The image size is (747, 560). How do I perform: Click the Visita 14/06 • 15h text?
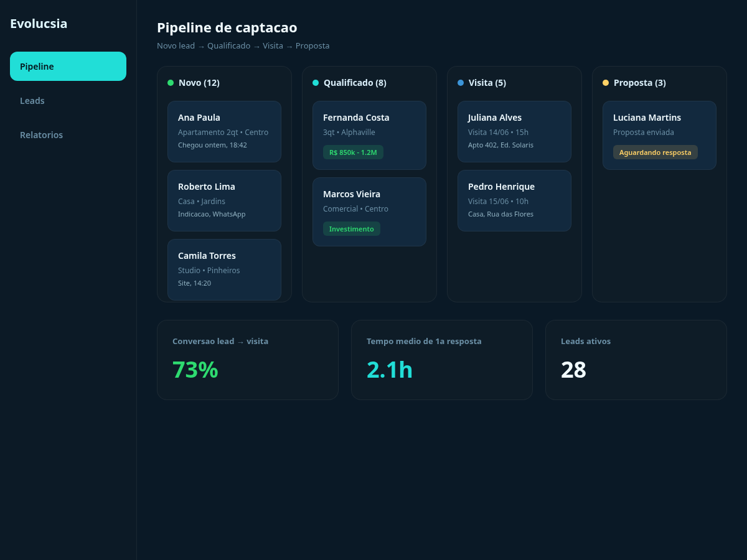click(x=498, y=133)
